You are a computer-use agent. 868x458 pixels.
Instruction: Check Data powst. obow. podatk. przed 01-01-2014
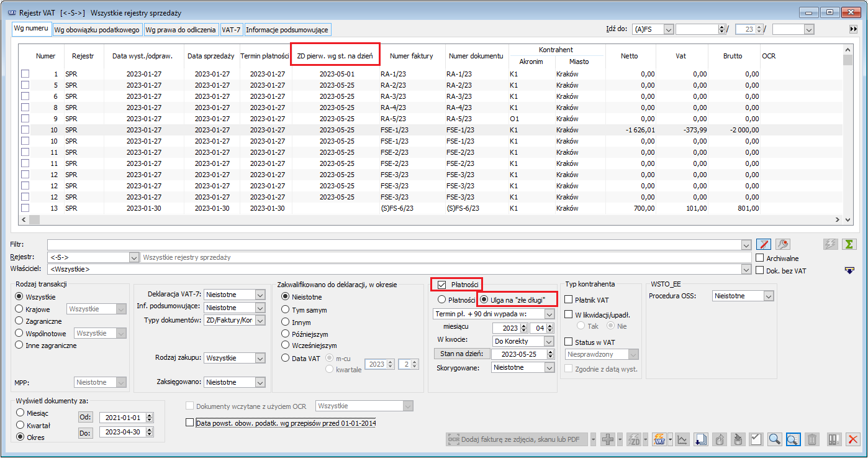point(190,423)
